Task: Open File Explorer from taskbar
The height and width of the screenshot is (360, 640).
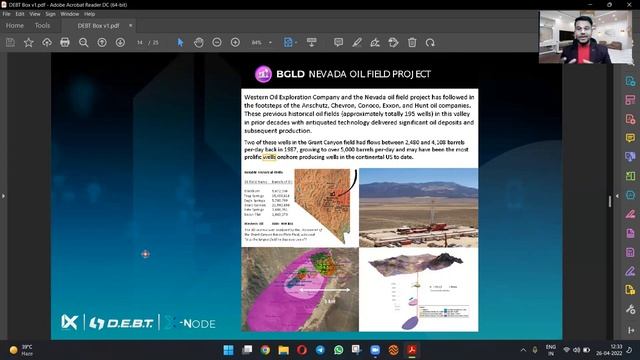Action: tap(284, 350)
